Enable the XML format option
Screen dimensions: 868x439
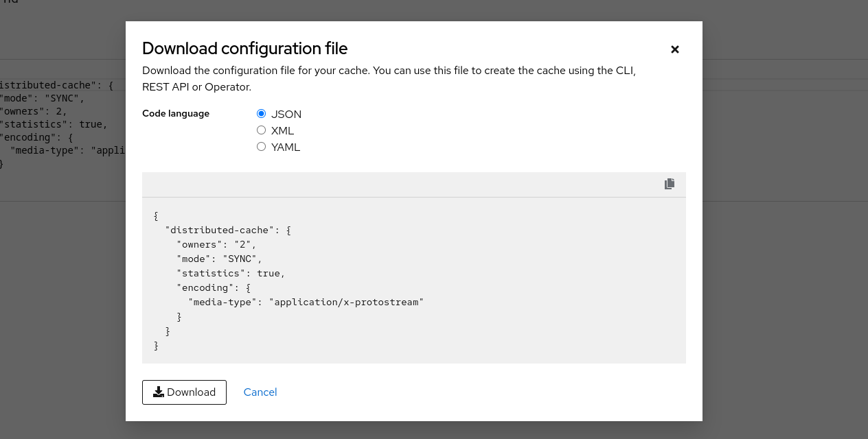(x=261, y=130)
